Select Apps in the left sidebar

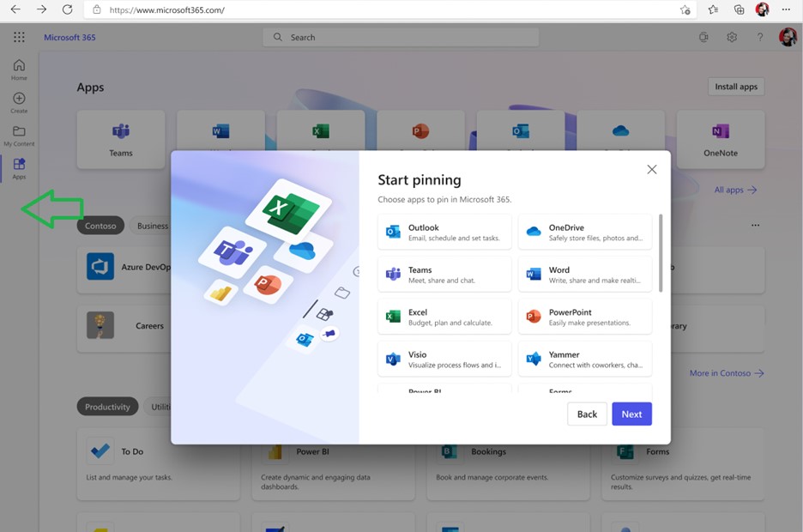click(19, 169)
